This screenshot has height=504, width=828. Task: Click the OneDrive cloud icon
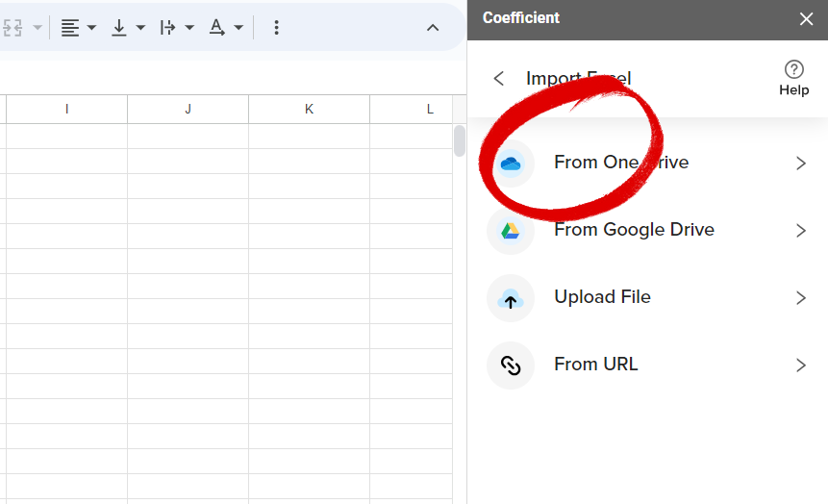(511, 164)
